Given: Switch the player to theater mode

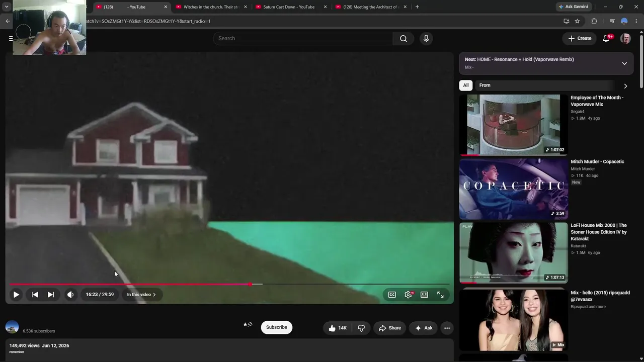Looking at the screenshot, I should tap(424, 295).
